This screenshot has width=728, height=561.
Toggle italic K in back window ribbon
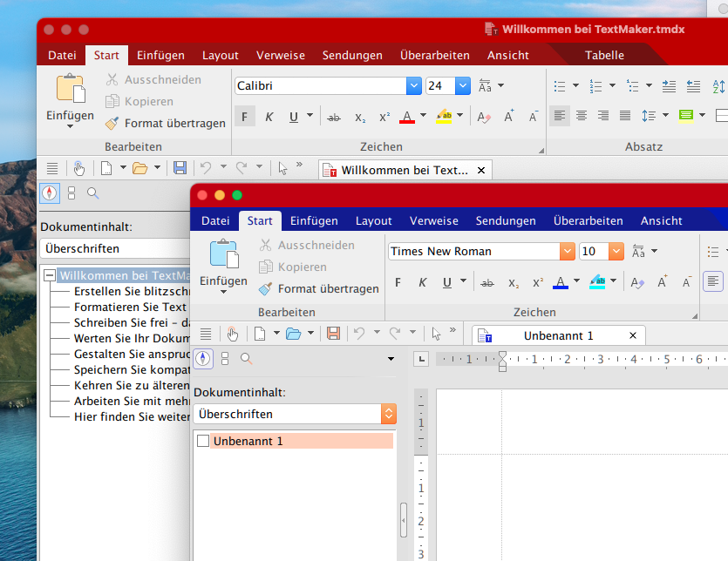click(x=269, y=117)
